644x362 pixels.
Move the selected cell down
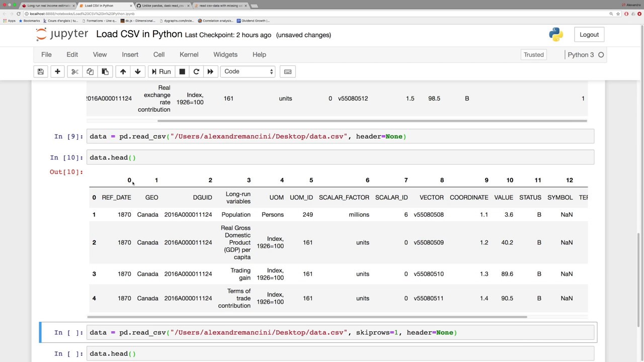pos(137,71)
